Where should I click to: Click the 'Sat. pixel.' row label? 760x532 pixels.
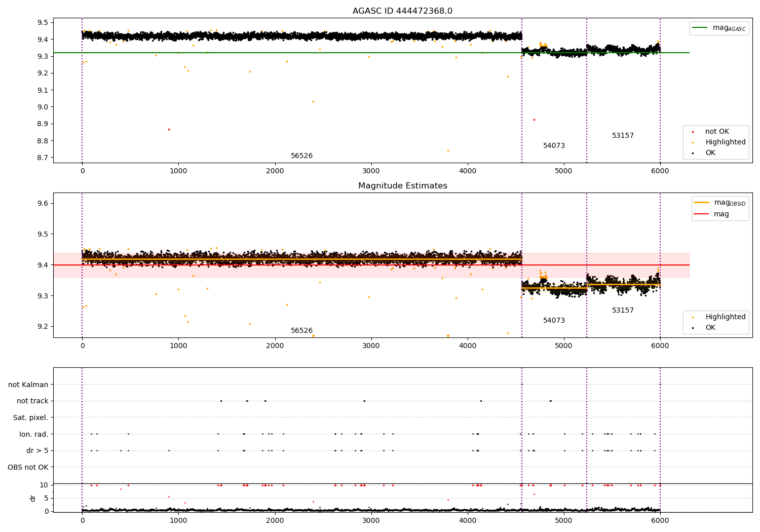point(31,417)
